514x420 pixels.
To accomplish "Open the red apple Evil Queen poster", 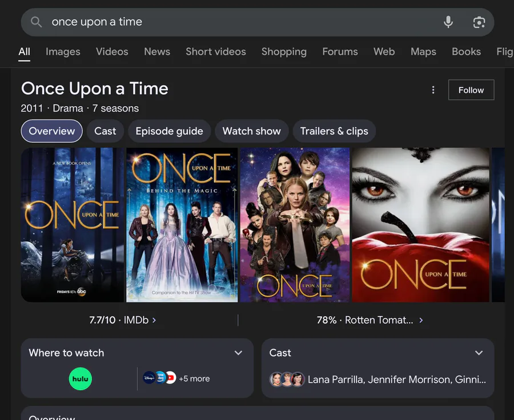I will (x=420, y=225).
